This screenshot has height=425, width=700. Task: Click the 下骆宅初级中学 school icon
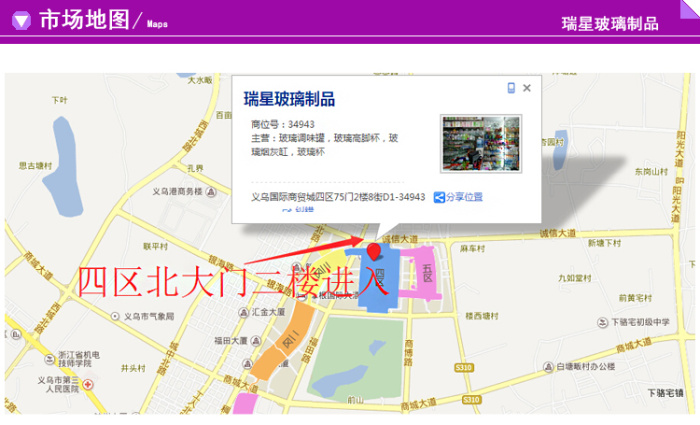603,322
